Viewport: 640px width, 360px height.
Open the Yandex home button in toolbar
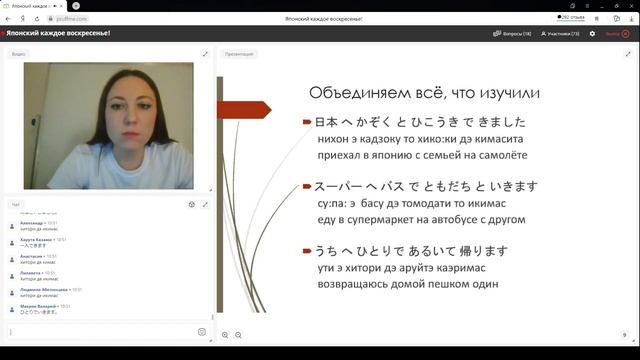tap(23, 19)
